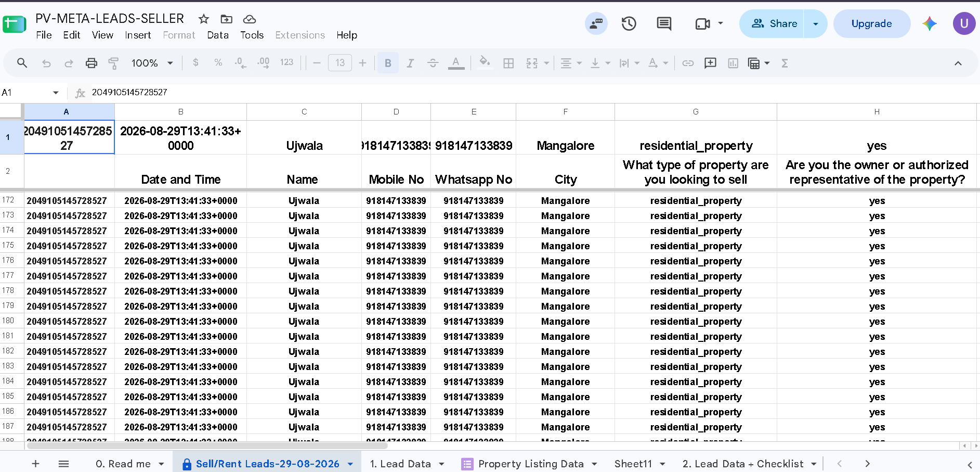Open the all sheets list
This screenshot has height=472, width=980.
pos(63,464)
